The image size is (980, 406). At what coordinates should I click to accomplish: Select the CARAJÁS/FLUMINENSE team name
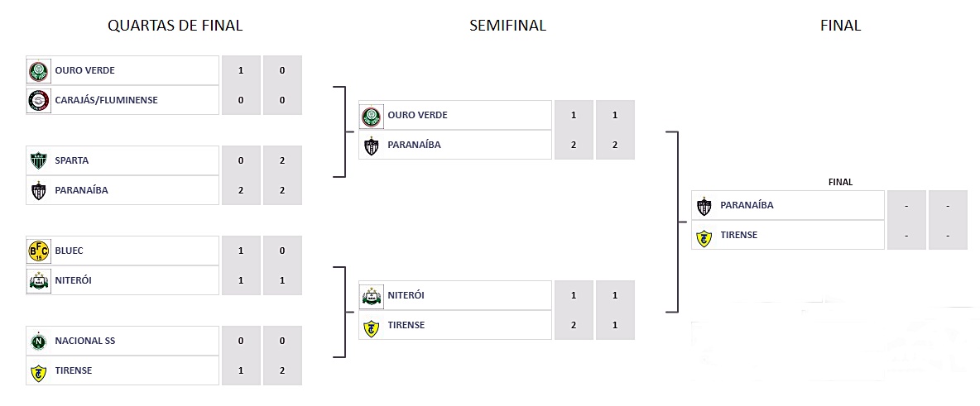(106, 100)
